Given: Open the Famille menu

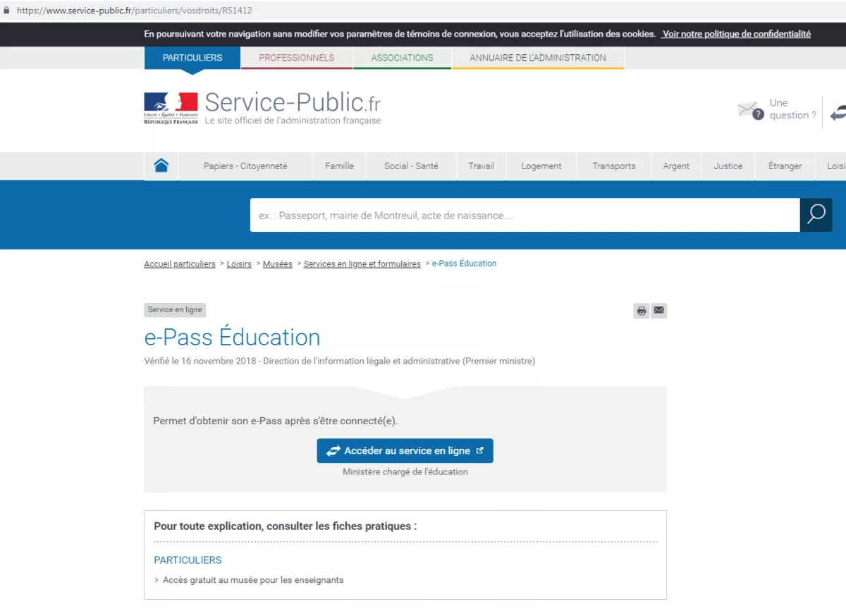Looking at the screenshot, I should click(339, 166).
